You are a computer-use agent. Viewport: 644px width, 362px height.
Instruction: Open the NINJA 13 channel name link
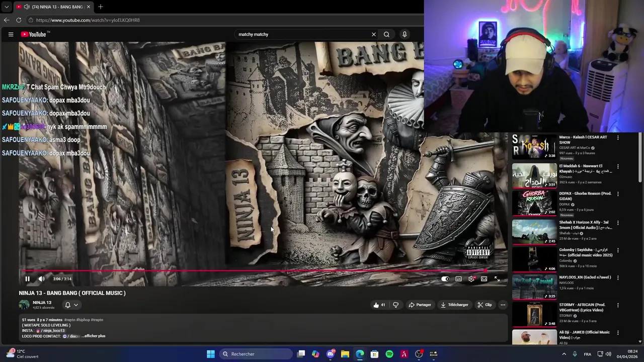[x=42, y=303]
